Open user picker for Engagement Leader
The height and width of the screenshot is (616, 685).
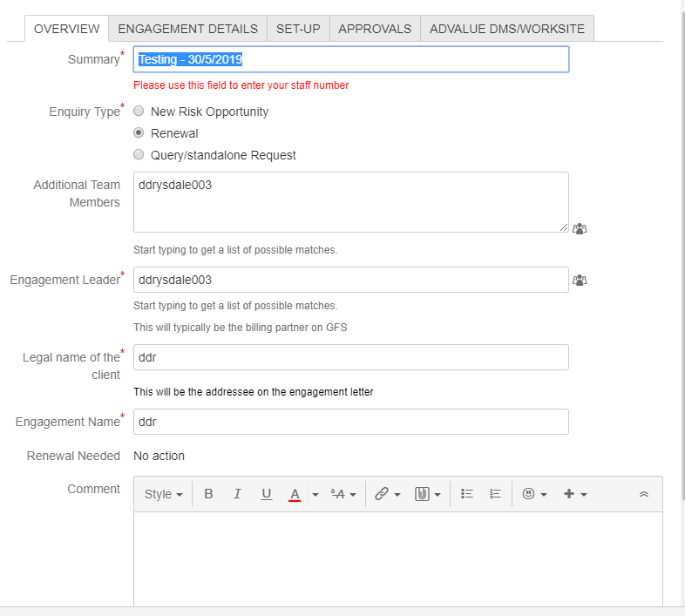pos(580,280)
